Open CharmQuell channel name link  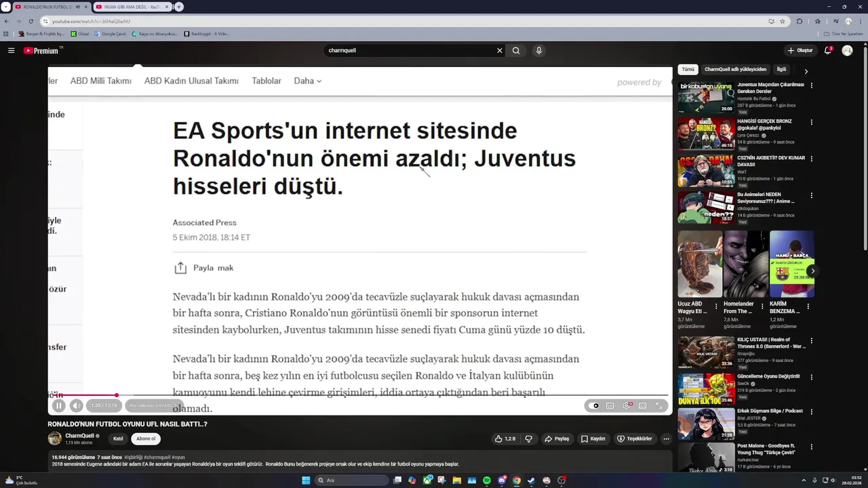pyautogui.click(x=79, y=436)
